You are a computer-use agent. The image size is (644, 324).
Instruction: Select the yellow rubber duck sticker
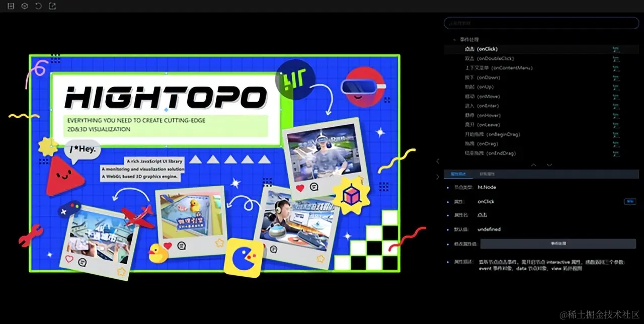(157, 253)
